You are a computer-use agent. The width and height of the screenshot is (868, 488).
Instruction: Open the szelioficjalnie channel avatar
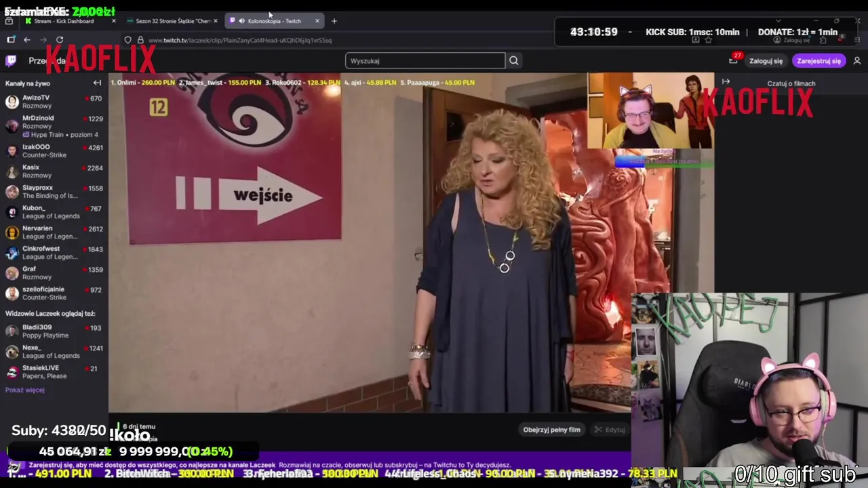pyautogui.click(x=12, y=293)
